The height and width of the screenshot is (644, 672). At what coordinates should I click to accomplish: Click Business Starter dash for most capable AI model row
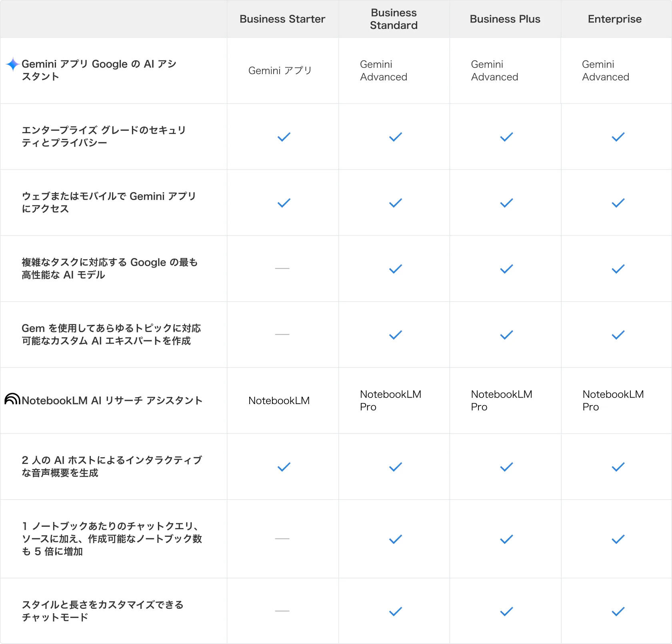tap(282, 268)
